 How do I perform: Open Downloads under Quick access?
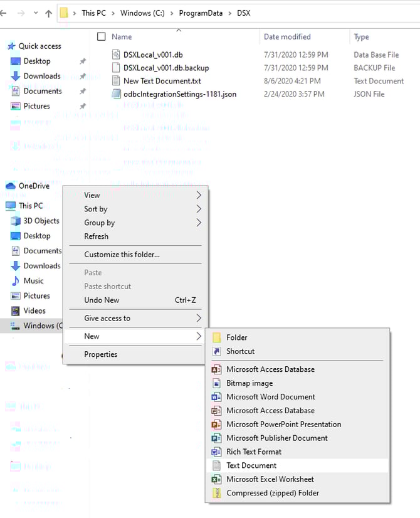(x=42, y=76)
